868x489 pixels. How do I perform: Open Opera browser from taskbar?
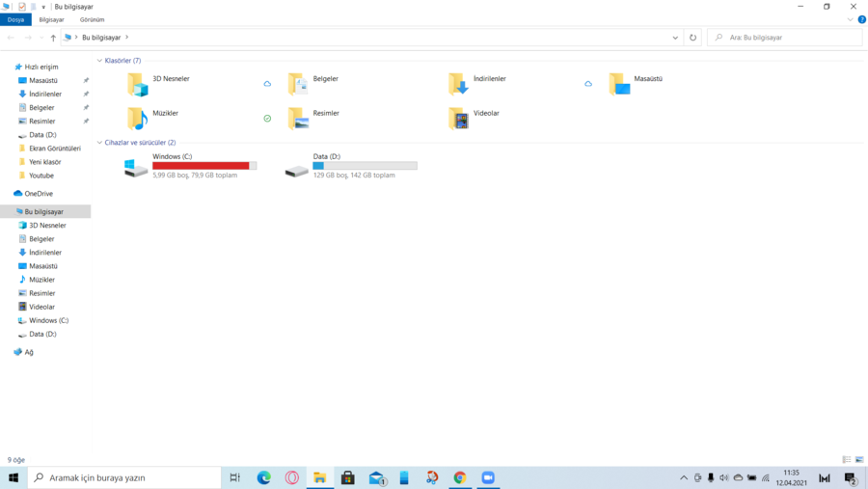[291, 477]
